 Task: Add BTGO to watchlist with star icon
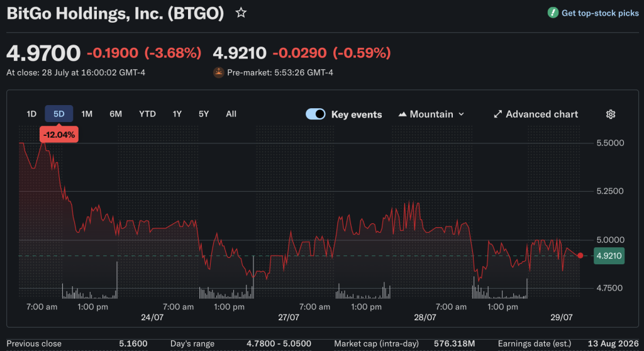[241, 13]
